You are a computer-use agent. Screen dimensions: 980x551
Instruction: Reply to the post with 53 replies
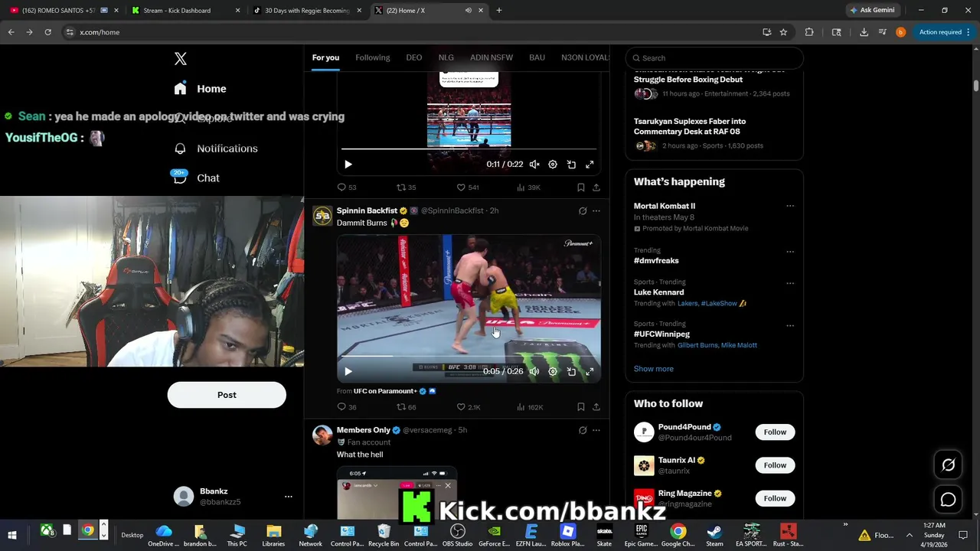(x=347, y=187)
